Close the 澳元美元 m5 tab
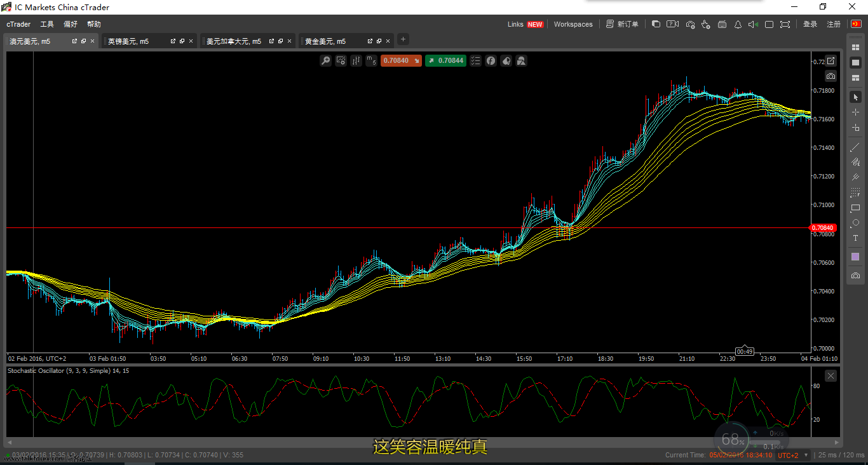The height and width of the screenshot is (465, 868). (x=92, y=41)
